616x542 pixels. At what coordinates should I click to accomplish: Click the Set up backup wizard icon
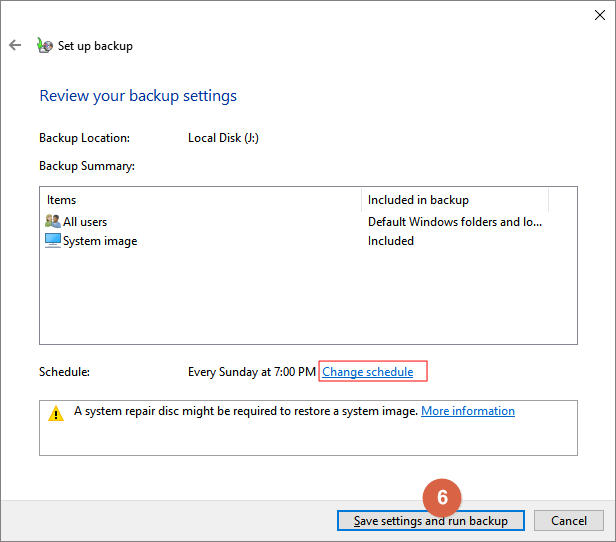[x=44, y=45]
